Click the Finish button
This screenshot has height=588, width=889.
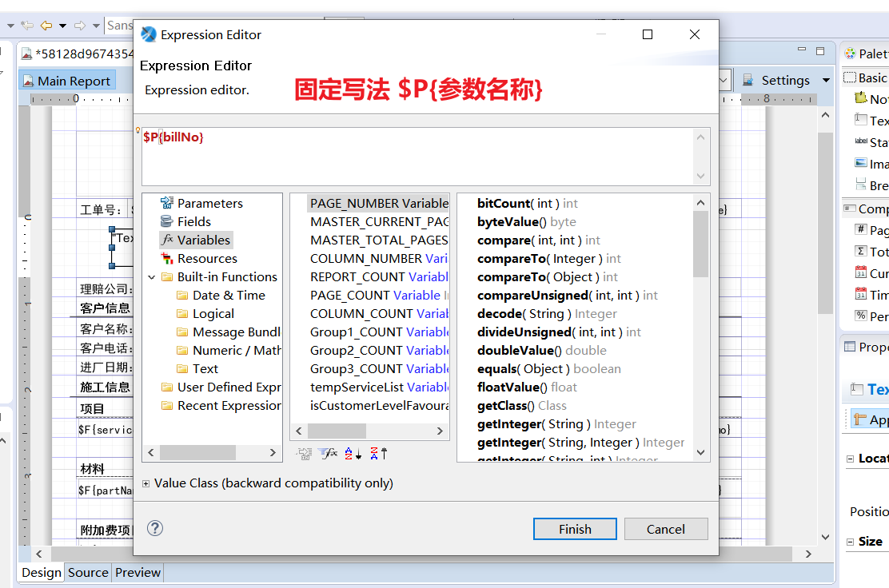(575, 529)
